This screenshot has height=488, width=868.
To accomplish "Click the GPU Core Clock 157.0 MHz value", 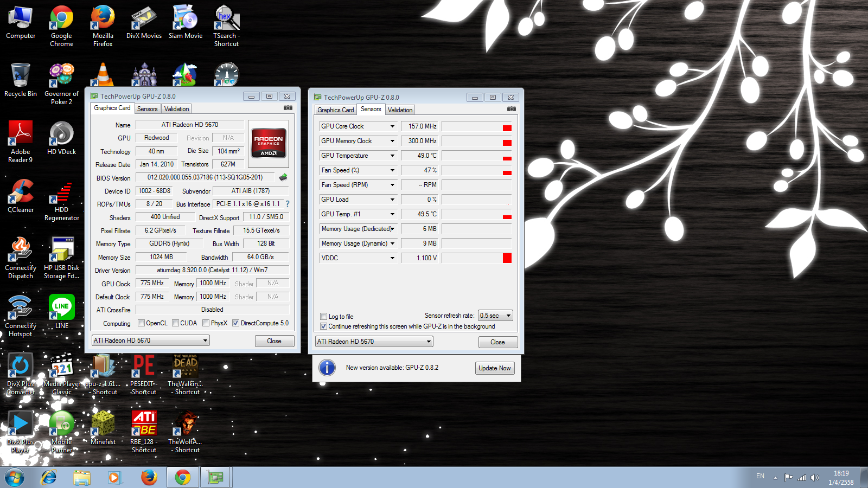I will [x=420, y=126].
